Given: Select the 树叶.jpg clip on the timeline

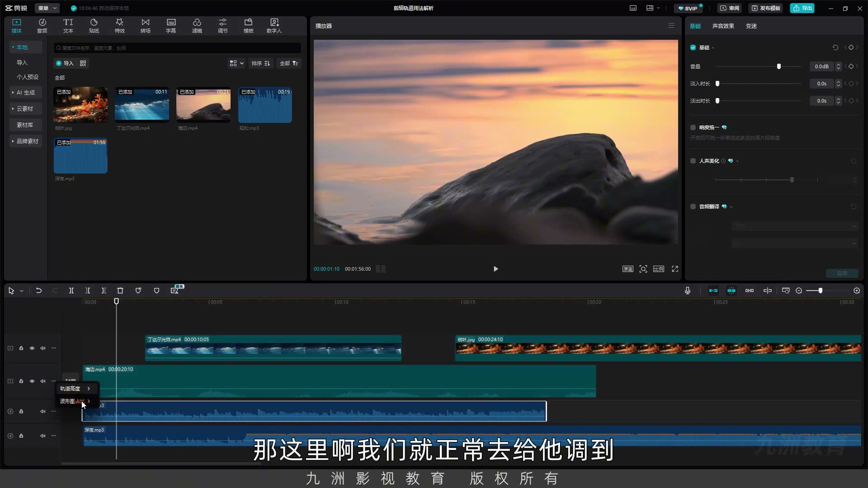Looking at the screenshot, I should click(658, 348).
